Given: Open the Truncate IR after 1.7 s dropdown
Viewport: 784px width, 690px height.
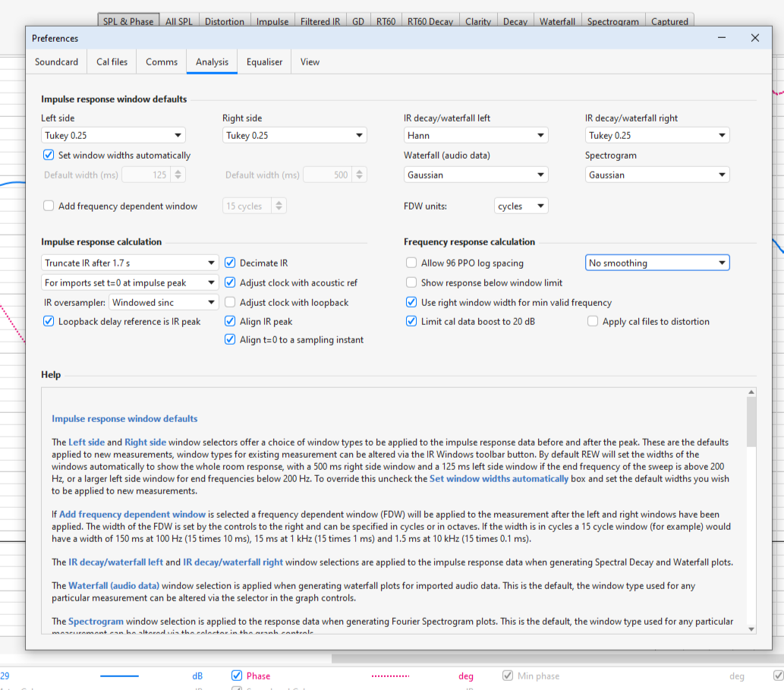Looking at the screenshot, I should coord(130,263).
